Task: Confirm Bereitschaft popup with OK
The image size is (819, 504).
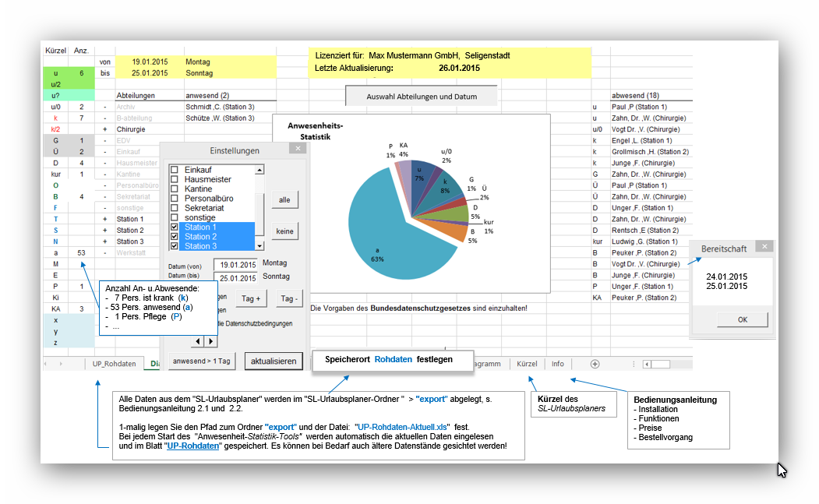Action: pyautogui.click(x=742, y=319)
